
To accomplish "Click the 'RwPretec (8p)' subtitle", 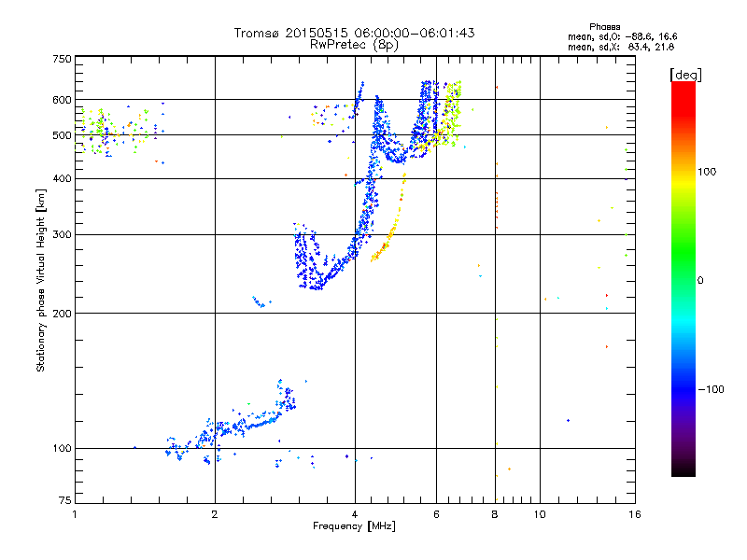I will (x=354, y=45).
